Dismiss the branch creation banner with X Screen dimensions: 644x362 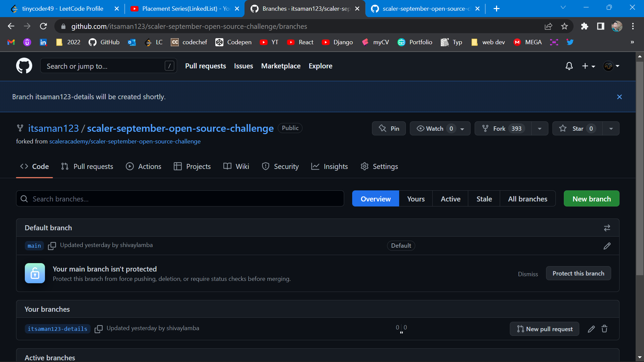[x=620, y=97]
